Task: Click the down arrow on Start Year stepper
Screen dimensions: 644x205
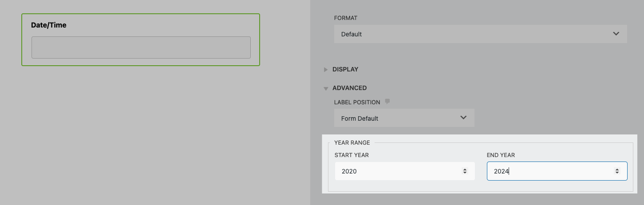Action: pos(465,173)
